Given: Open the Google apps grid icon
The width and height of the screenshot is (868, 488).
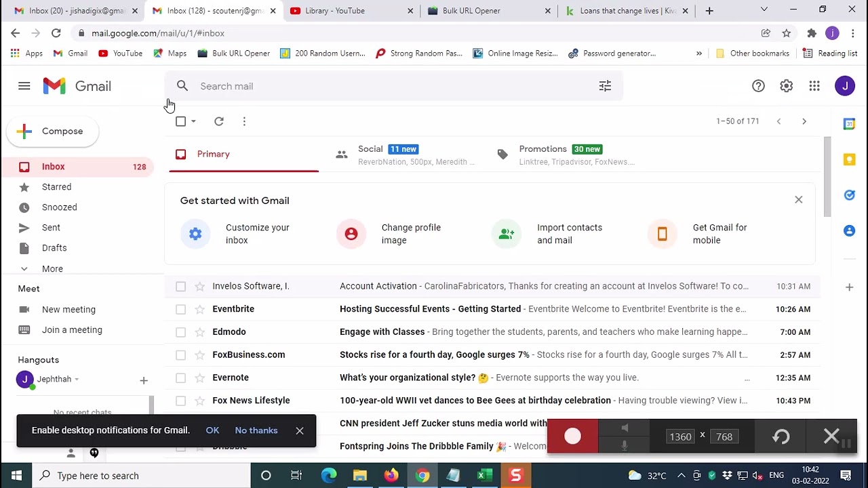Looking at the screenshot, I should pyautogui.click(x=814, y=86).
